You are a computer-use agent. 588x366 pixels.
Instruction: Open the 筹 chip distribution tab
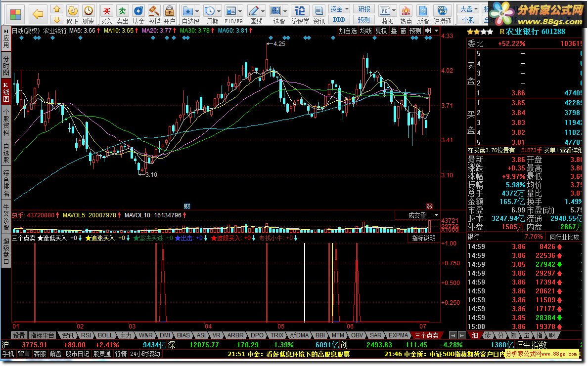coord(513,335)
